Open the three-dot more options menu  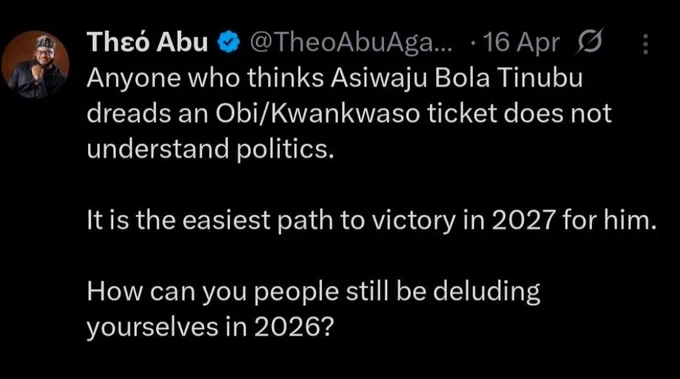click(x=645, y=43)
